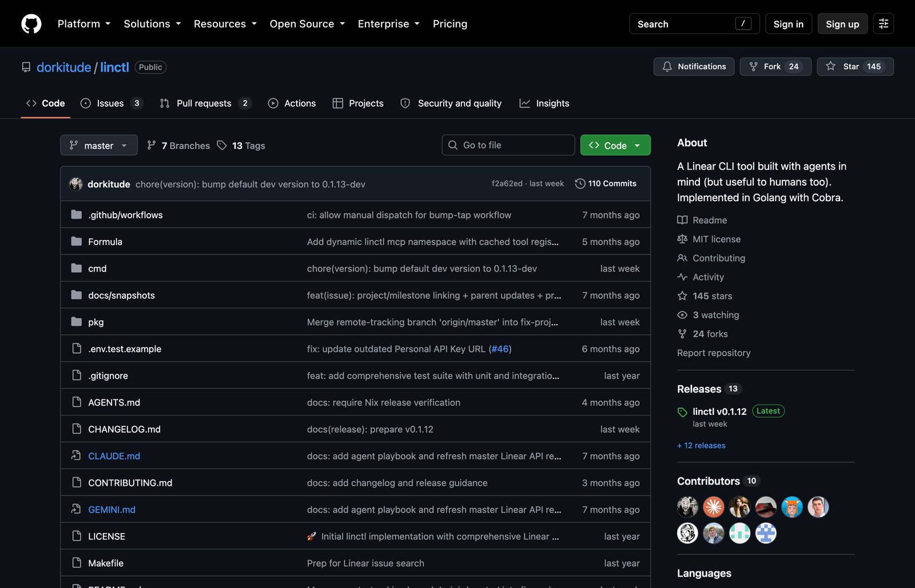Image resolution: width=915 pixels, height=588 pixels.
Task: Click the symlink file icon next to CLAUDE.md
Action: (x=76, y=455)
